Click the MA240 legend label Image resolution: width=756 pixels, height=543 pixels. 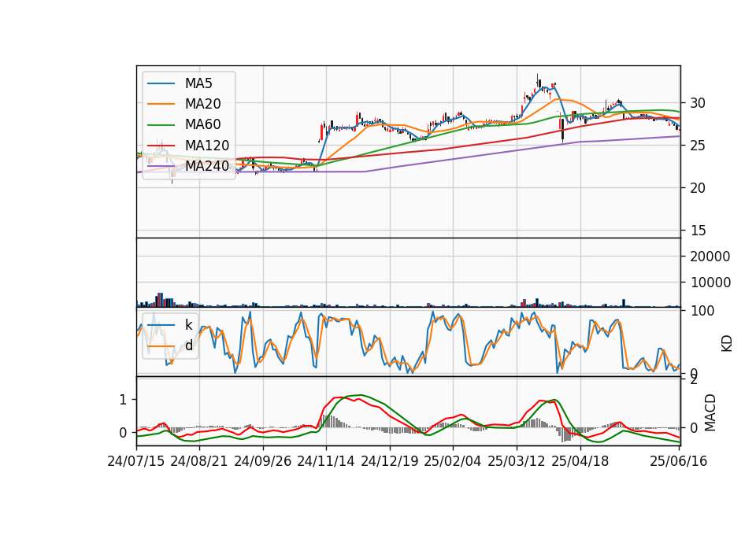207,166
